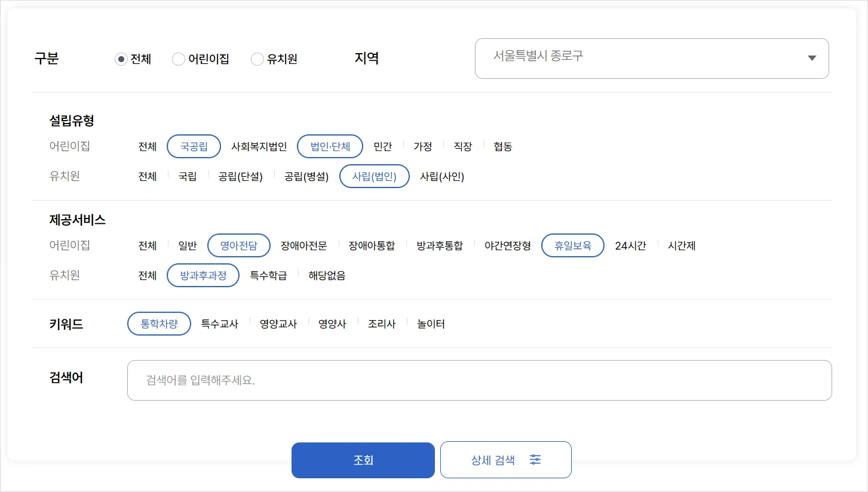Image resolution: width=868 pixels, height=492 pixels.
Task: Deselect the 휴일보육 service filter
Action: tap(572, 245)
